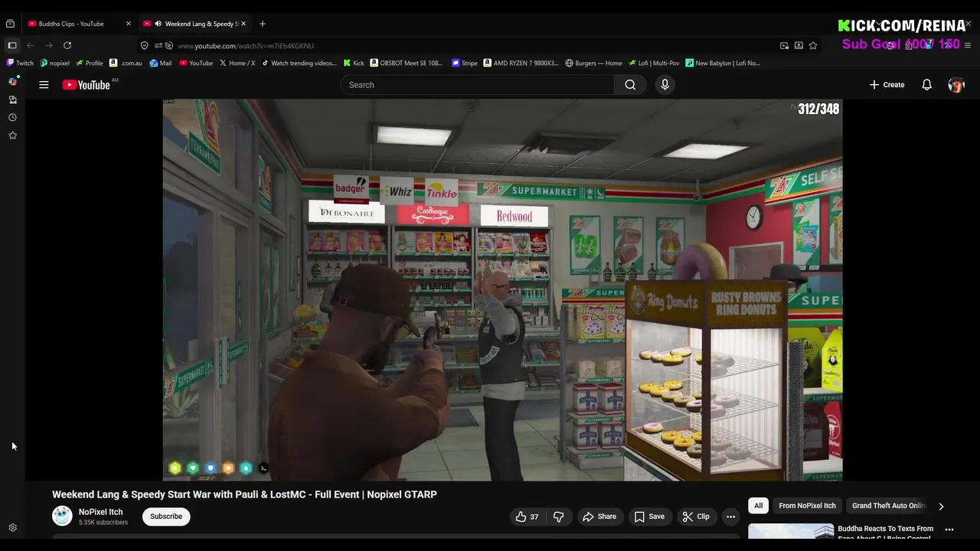
Task: Open YouTube notifications bell
Action: tap(926, 85)
